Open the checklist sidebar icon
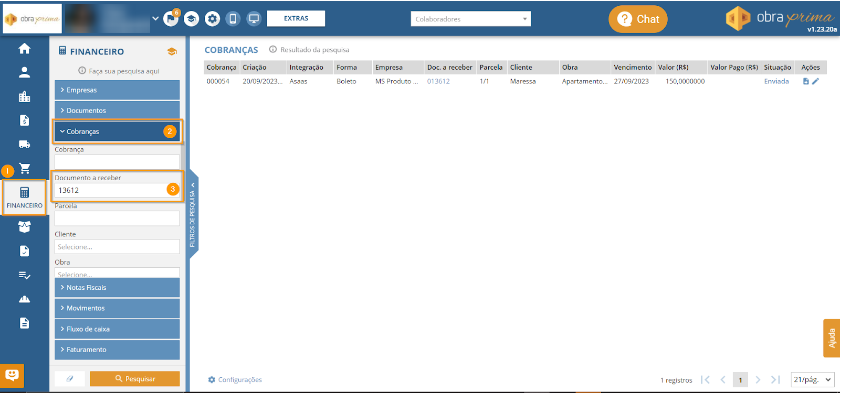841x394 pixels. [x=24, y=275]
